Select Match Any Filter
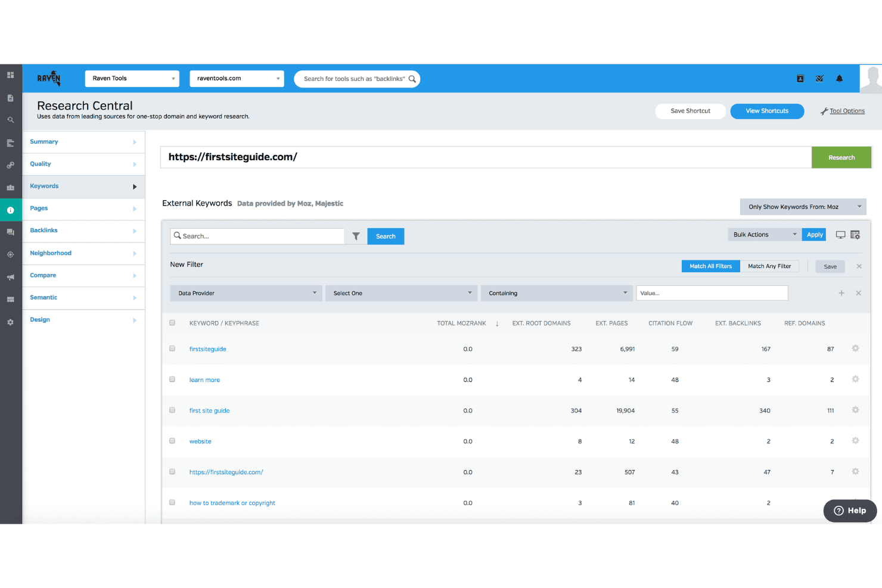The width and height of the screenshot is (882, 588). point(769,266)
